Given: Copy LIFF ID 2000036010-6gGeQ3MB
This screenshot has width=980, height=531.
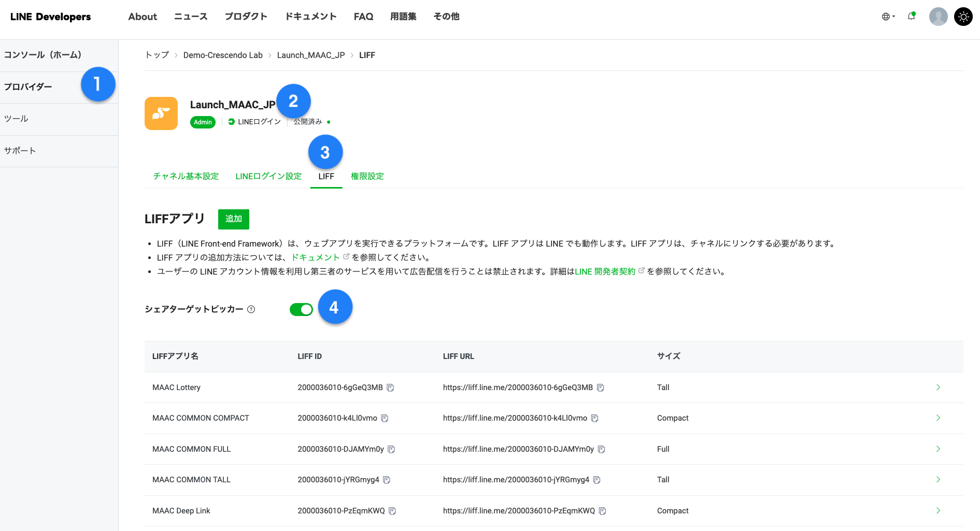Looking at the screenshot, I should tap(391, 388).
